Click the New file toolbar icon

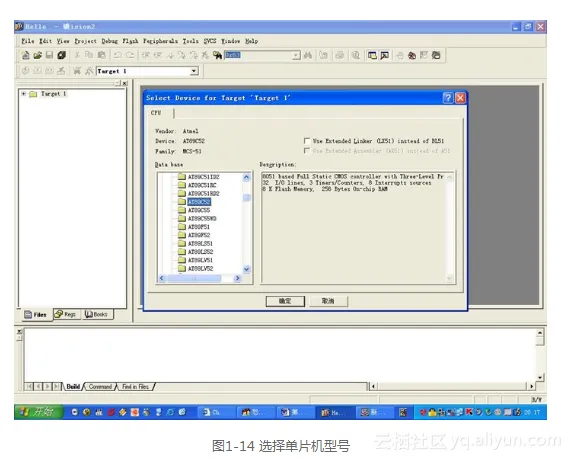point(25,55)
